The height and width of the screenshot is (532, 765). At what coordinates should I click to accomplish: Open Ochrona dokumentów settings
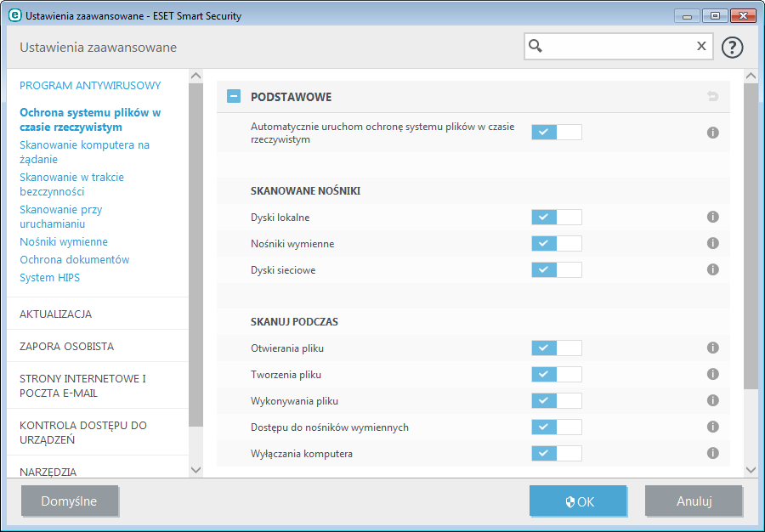[74, 259]
